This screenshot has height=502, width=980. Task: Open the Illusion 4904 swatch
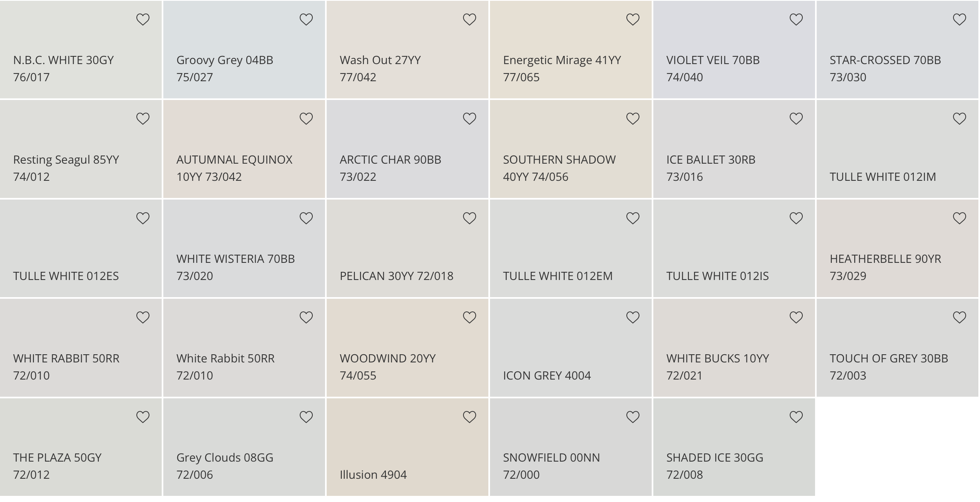point(408,447)
